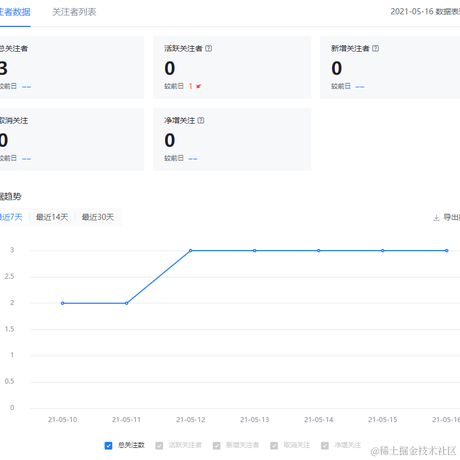Click the 21-05-13 chart data point

click(255, 251)
